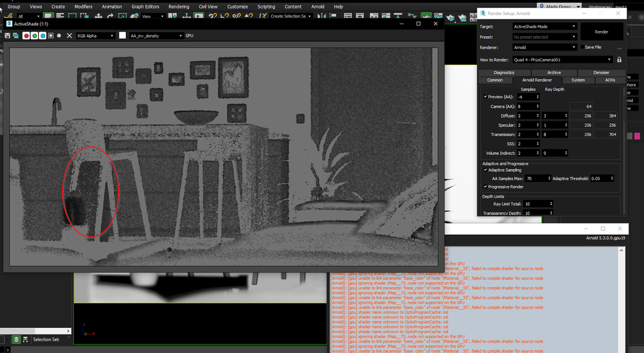Open the ActiveShade Mode target dropdown
644x353 pixels.
point(545,26)
